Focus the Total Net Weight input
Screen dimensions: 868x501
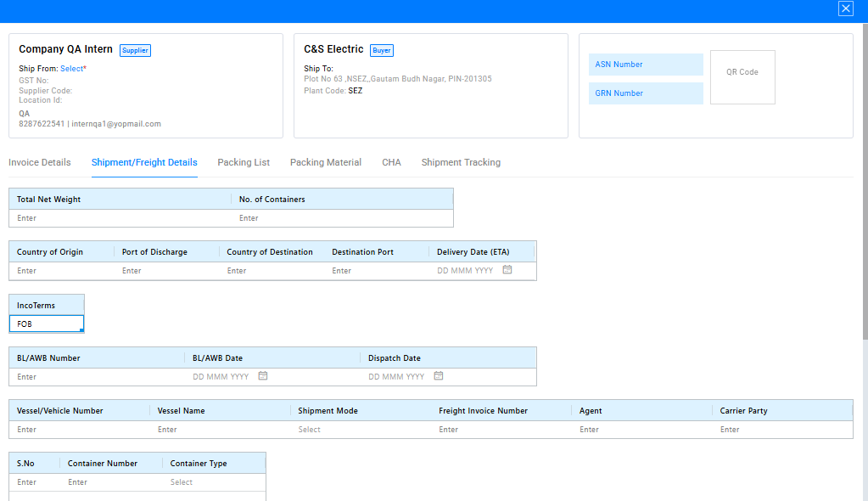point(119,218)
